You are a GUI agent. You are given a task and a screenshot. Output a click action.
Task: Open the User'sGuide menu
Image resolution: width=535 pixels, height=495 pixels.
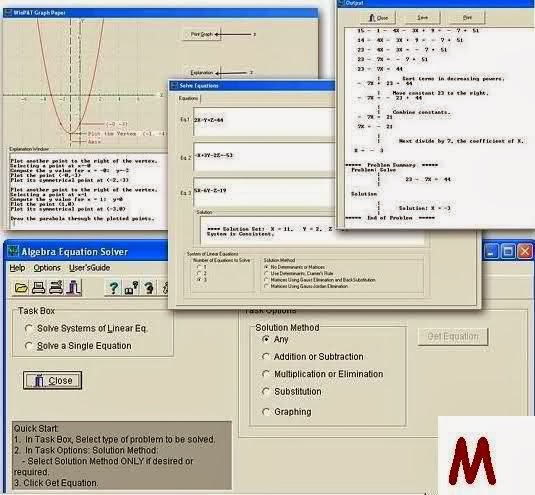(89, 268)
